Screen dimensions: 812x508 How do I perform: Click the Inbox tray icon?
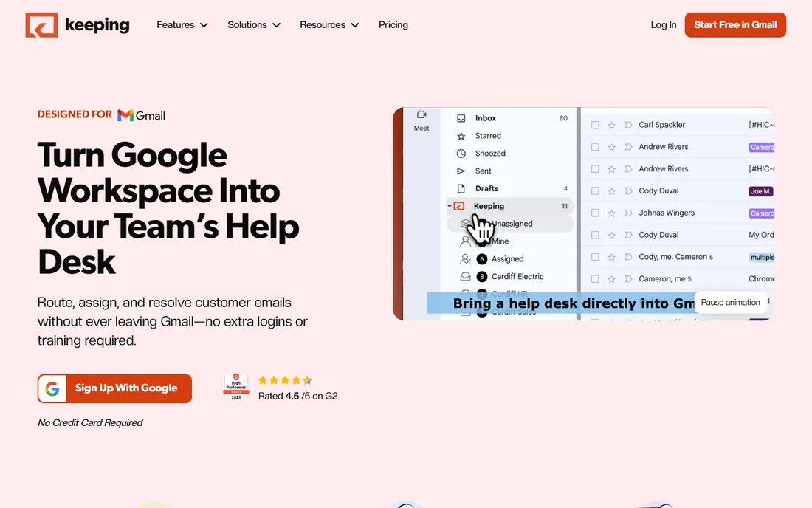(x=461, y=118)
